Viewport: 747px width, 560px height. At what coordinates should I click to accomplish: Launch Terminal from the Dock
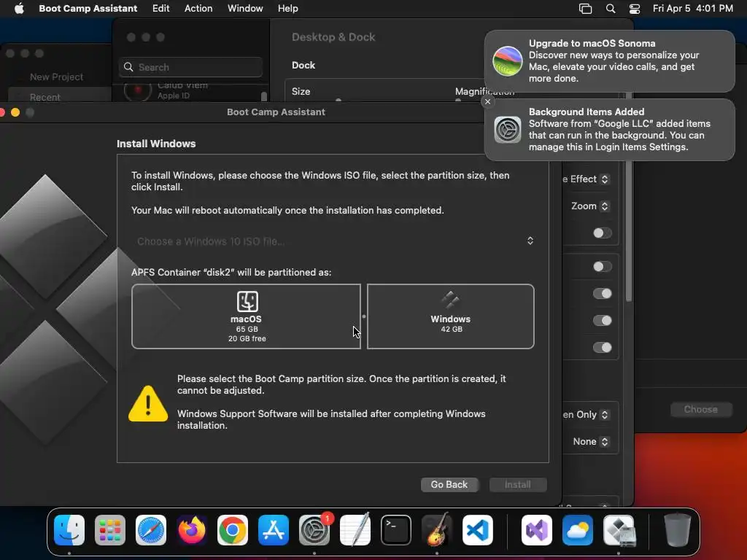point(396,530)
